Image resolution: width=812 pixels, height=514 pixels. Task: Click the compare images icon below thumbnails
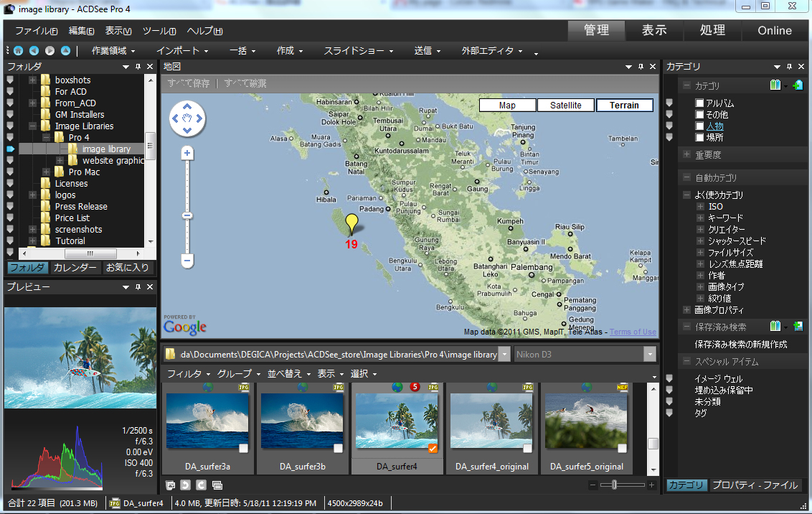(x=217, y=485)
